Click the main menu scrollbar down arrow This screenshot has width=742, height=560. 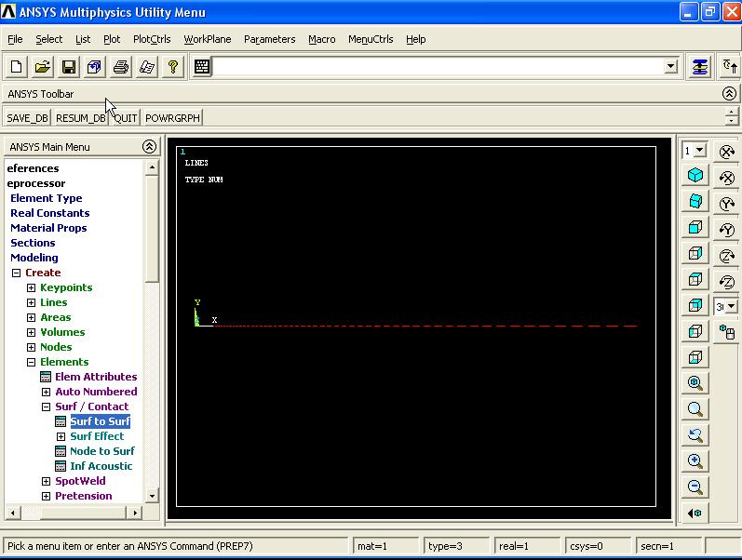pos(152,496)
